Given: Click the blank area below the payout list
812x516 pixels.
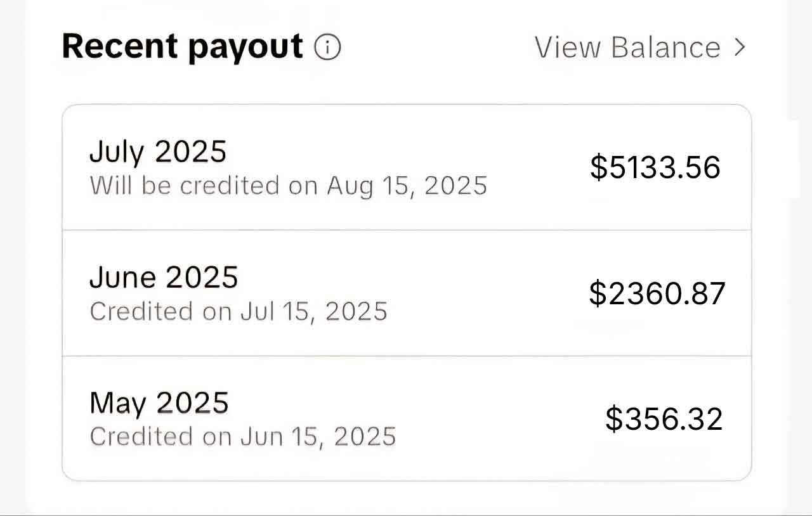Looking at the screenshot, I should pyautogui.click(x=406, y=498).
